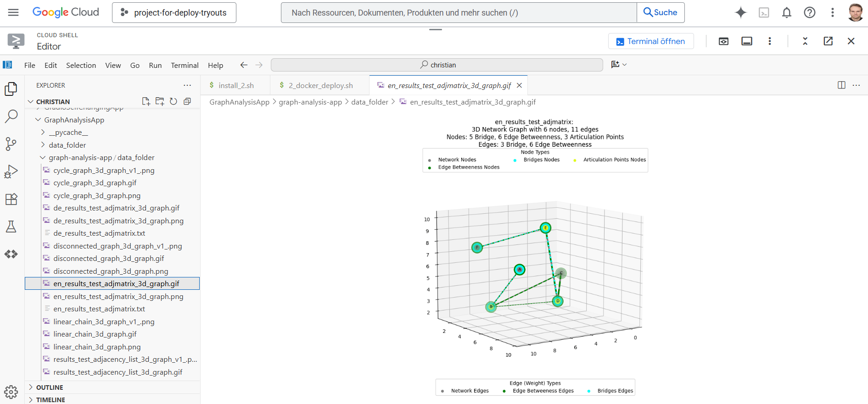Collapse the Cloud Shell panel
Screen dimensions: 868x404
pyautogui.click(x=805, y=41)
